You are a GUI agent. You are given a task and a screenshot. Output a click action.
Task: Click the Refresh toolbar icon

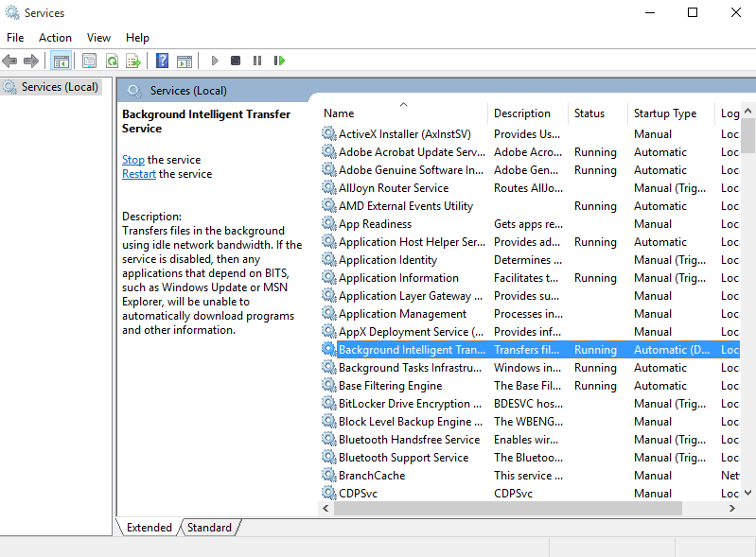point(112,61)
